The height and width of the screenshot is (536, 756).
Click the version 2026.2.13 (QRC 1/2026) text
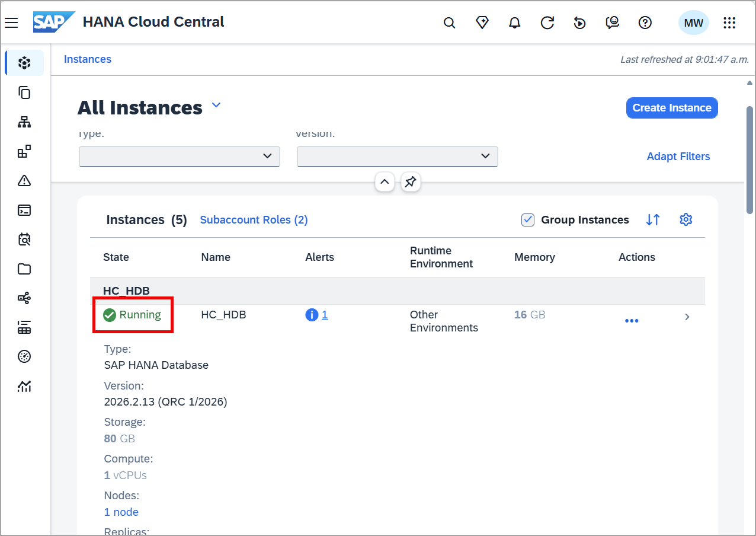click(166, 402)
